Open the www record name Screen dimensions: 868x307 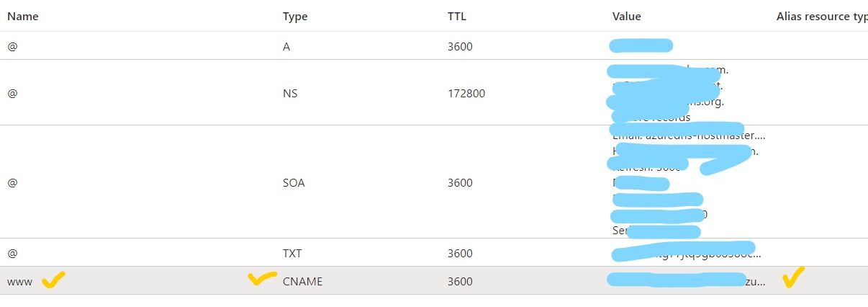point(20,282)
